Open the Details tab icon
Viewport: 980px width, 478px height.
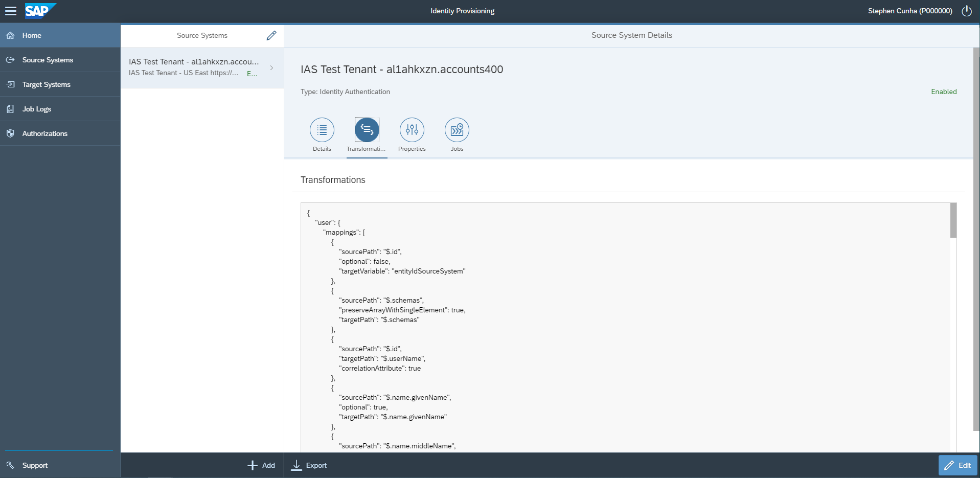(322, 130)
